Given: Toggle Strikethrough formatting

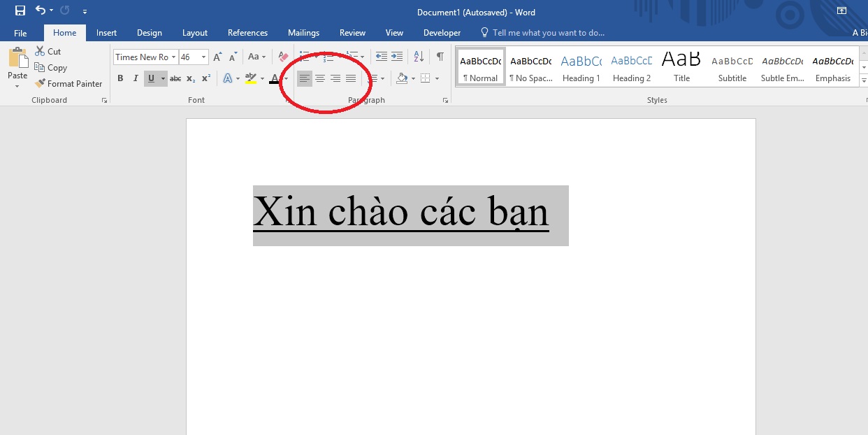Looking at the screenshot, I should tap(175, 78).
